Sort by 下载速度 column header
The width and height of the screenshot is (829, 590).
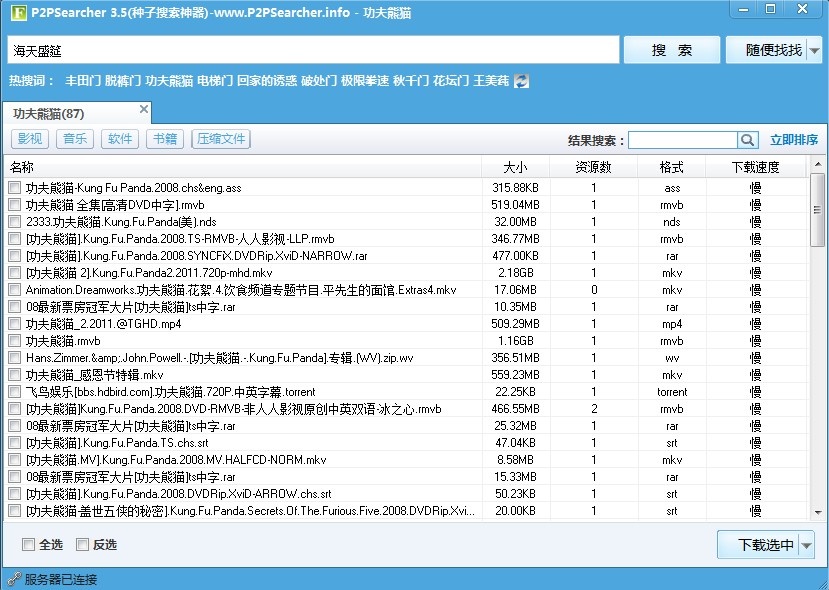pyautogui.click(x=756, y=167)
